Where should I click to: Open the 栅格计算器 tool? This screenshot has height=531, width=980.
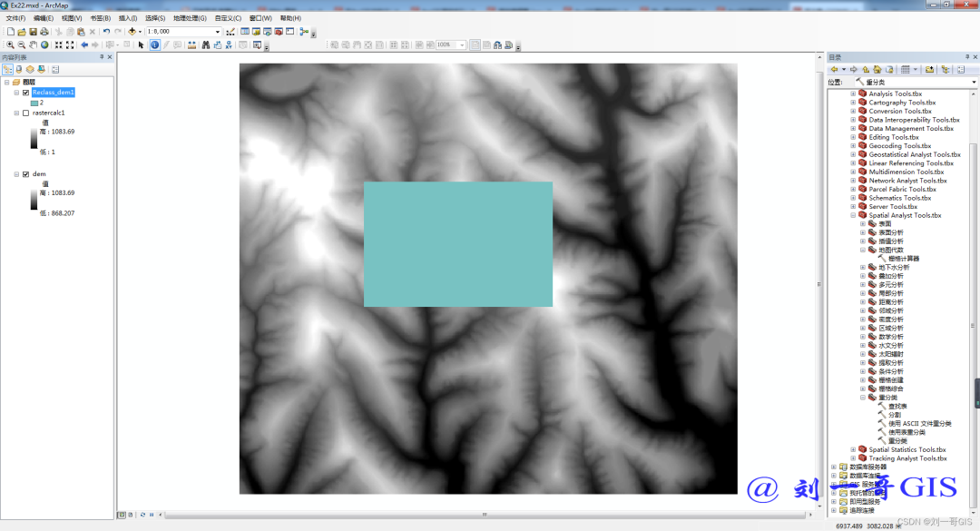[903, 259]
